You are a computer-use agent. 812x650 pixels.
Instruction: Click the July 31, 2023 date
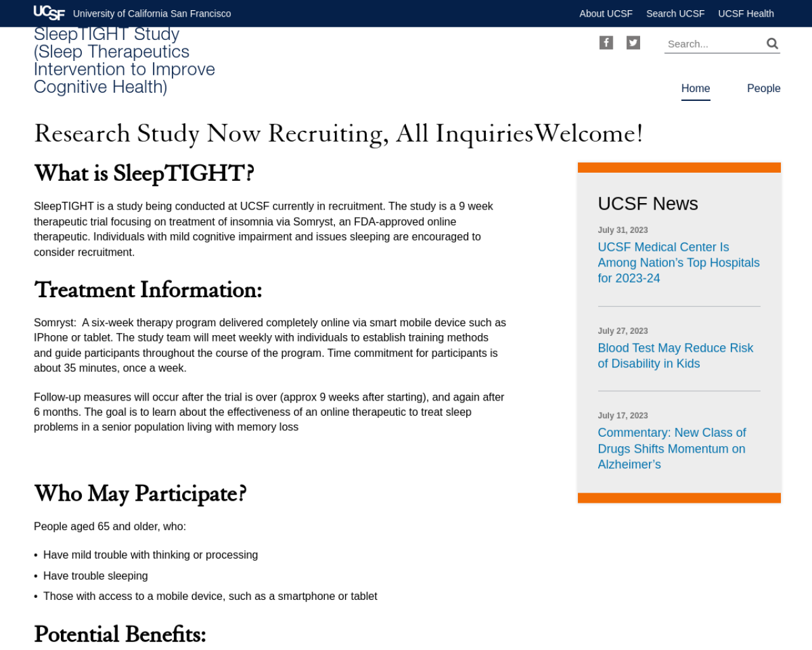(x=623, y=230)
